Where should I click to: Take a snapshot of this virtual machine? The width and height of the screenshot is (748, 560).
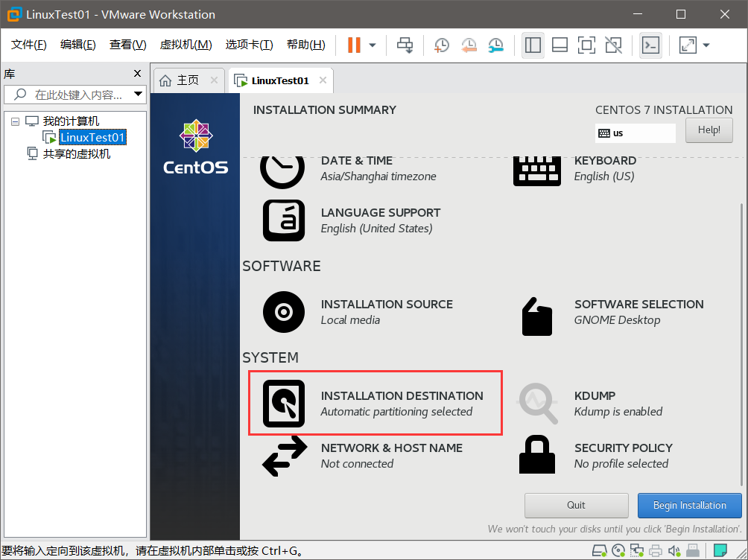[x=442, y=45]
